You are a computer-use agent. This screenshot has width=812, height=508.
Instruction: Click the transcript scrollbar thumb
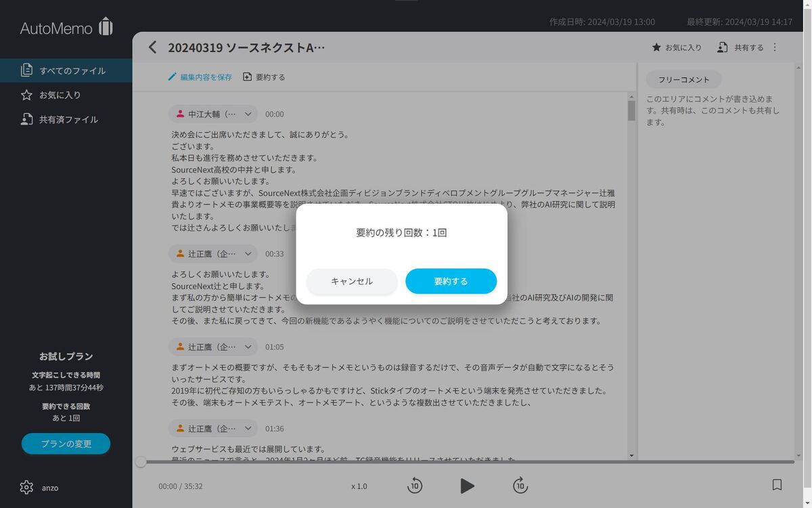[x=631, y=110]
